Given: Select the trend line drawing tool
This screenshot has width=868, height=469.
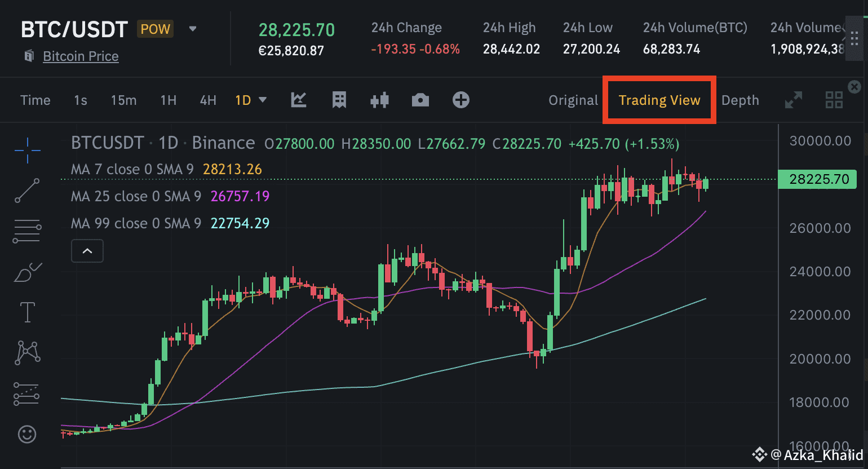Looking at the screenshot, I should click(x=27, y=191).
